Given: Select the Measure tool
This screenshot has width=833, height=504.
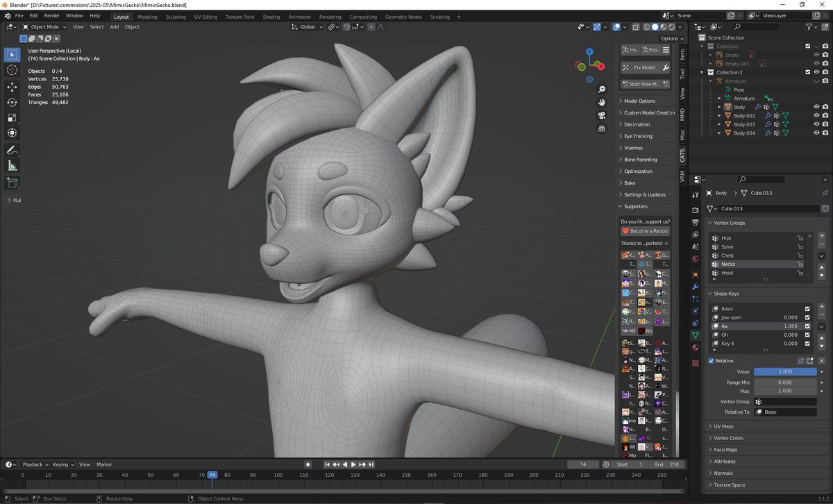Looking at the screenshot, I should (12, 165).
